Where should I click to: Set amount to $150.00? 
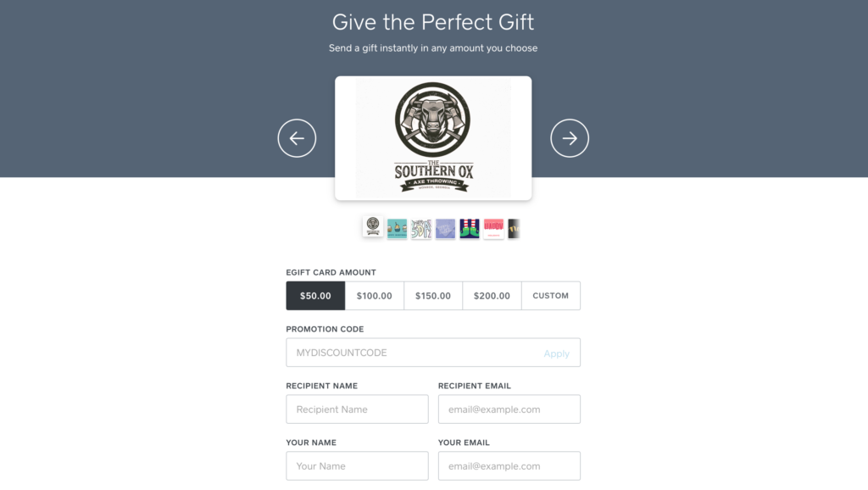pos(433,296)
